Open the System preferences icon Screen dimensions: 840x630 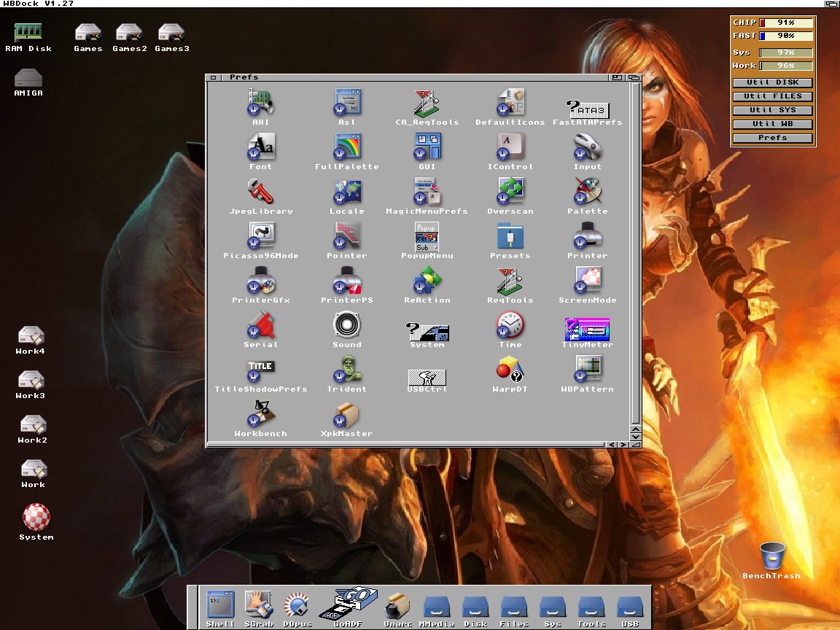pos(427,332)
